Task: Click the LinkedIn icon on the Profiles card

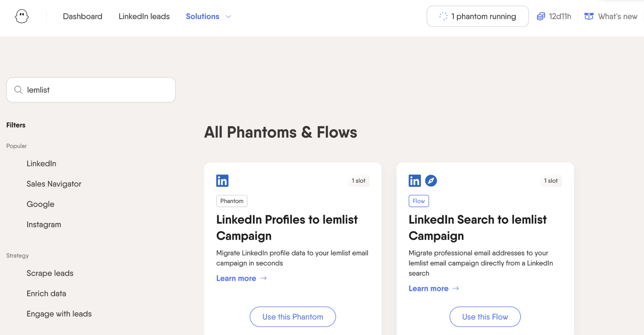Action: tap(222, 180)
